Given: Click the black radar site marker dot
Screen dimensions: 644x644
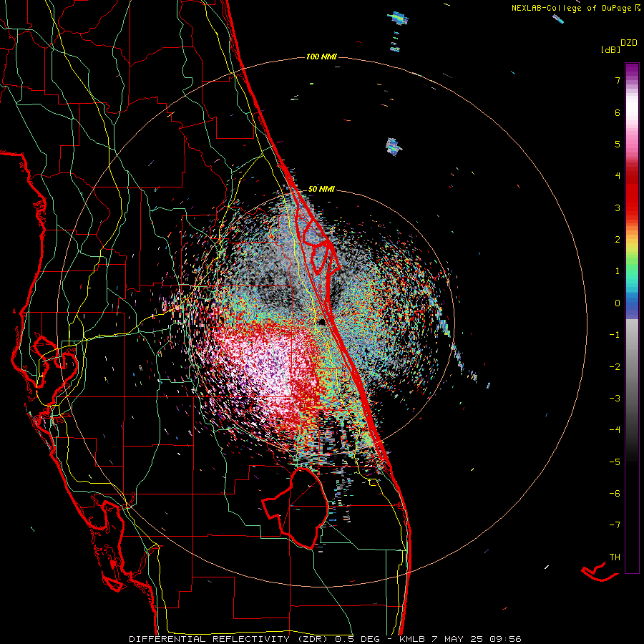Looking at the screenshot, I should pyautogui.click(x=323, y=321).
